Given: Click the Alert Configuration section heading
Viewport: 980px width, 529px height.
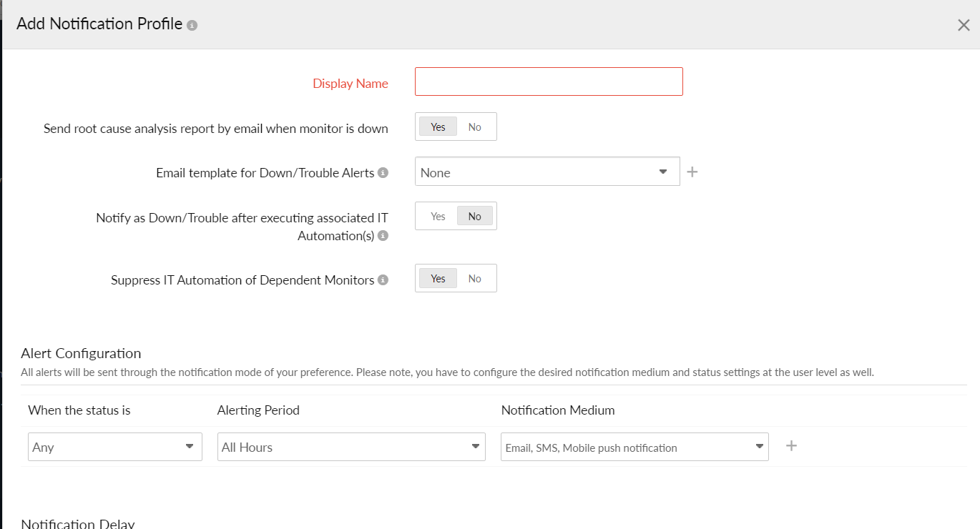Looking at the screenshot, I should coord(81,353).
